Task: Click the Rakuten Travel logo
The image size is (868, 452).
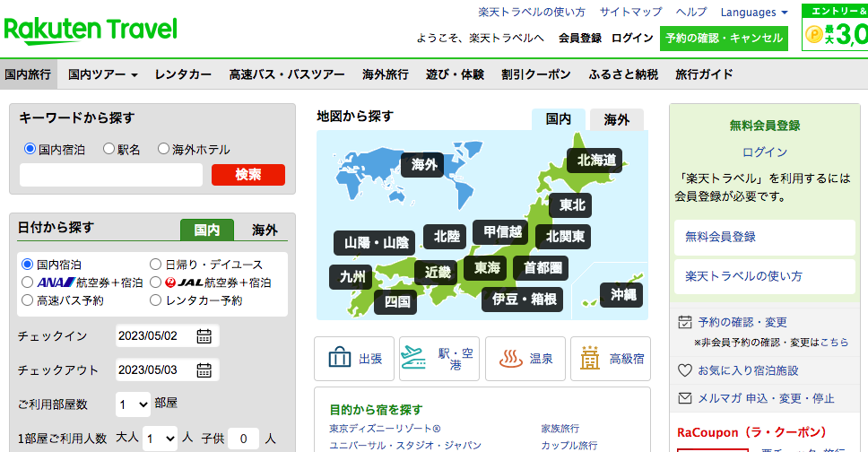Action: 91,30
